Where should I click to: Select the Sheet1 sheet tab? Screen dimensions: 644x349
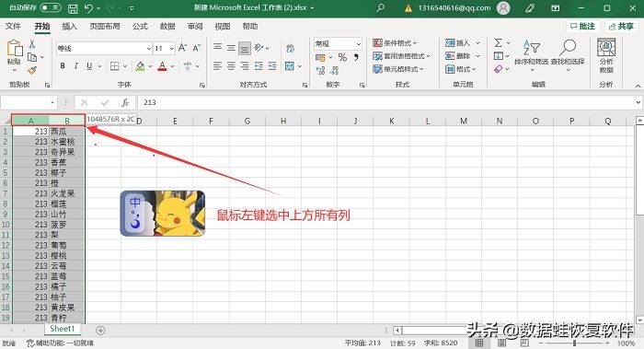click(x=63, y=329)
